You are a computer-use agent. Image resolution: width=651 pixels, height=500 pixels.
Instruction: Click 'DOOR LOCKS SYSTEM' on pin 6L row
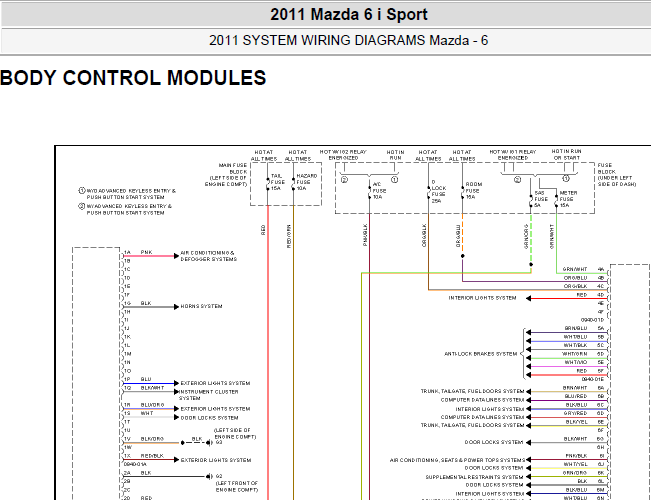coord(494,485)
